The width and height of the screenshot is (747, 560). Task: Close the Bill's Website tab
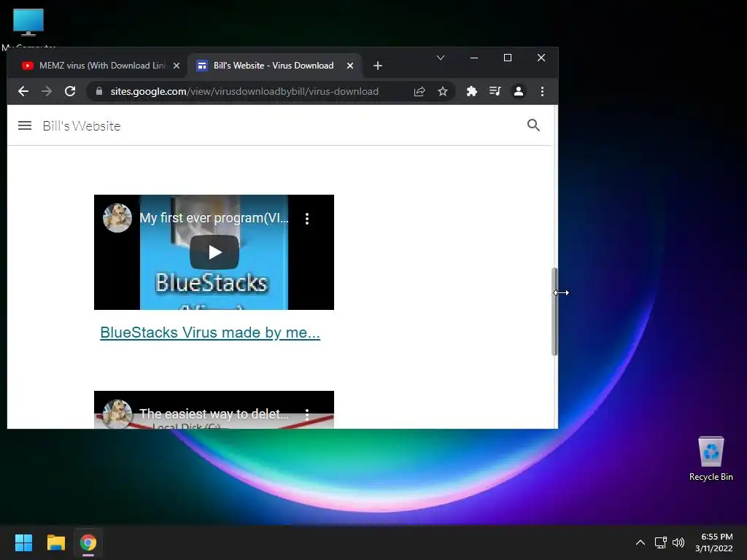coord(350,66)
